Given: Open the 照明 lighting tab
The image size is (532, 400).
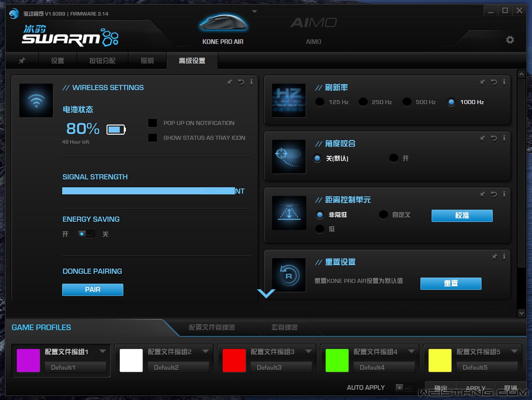Looking at the screenshot, I should click(x=147, y=61).
